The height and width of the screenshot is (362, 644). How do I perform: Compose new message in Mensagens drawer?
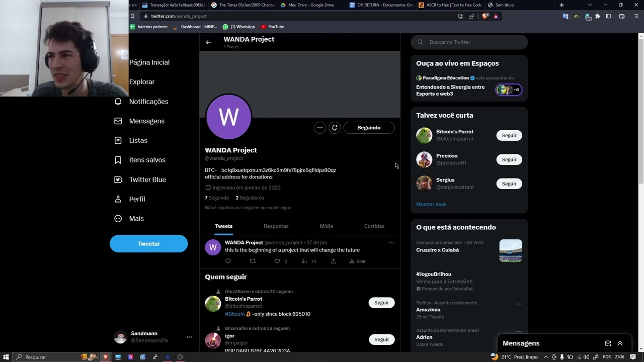[608, 343]
